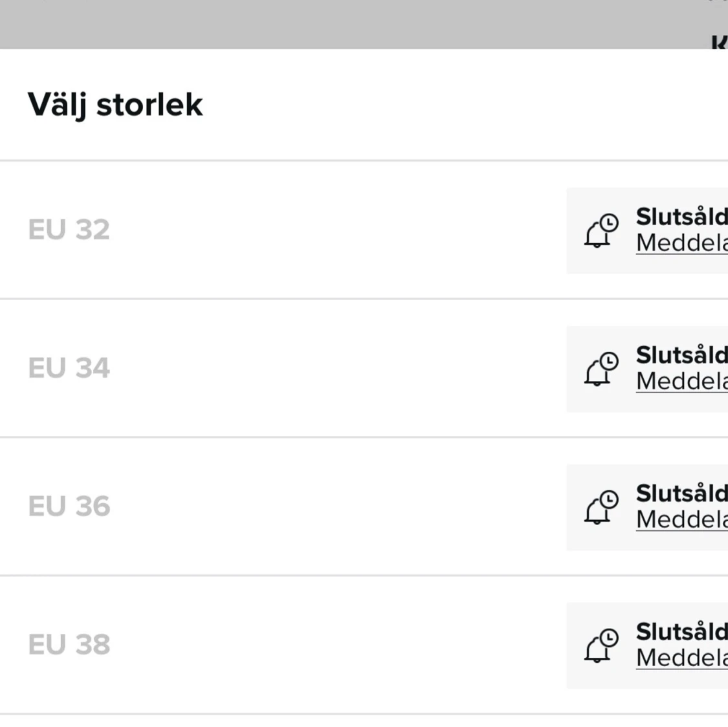Tap the Slutsåld text in EU 34 row
The image size is (728, 727).
coord(681,355)
